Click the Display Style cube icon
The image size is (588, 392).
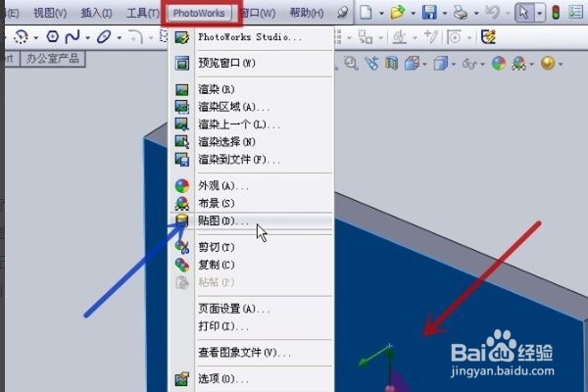[441, 64]
